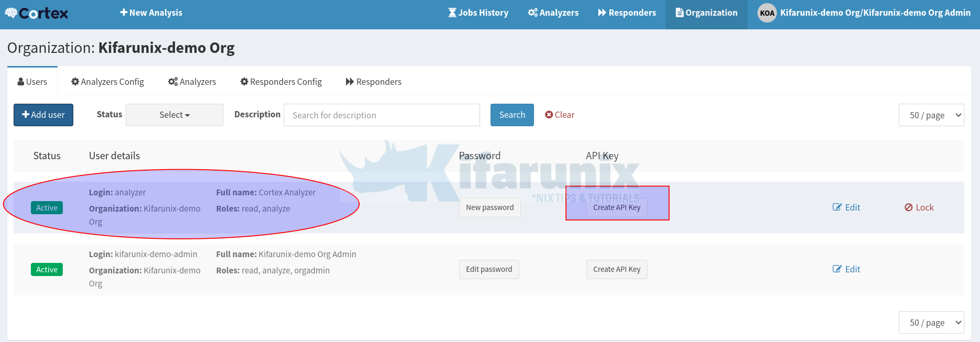Viewport: 980px width, 342px height.
Task: Click the User details column header
Action: (x=115, y=156)
